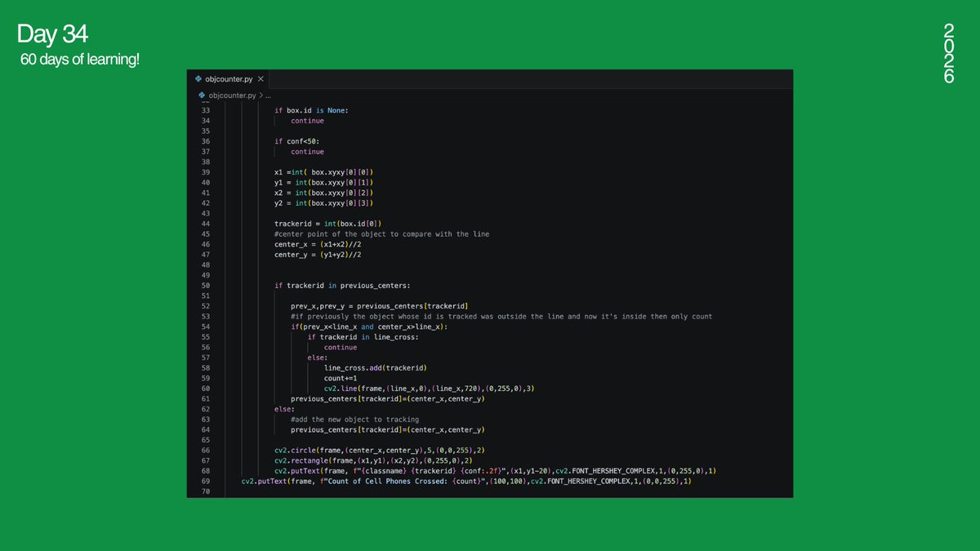Open the objcounter.py breadcrumb item
980x551 pixels.
pos(232,96)
